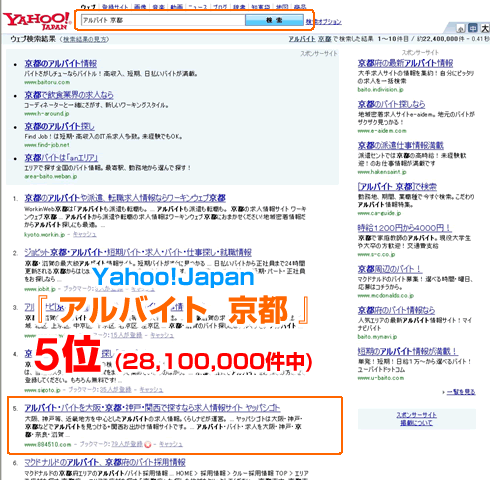The height and width of the screenshot is (480, 490).
Task: Open result 2 ジョビット京都 title link
Action: click(138, 252)
